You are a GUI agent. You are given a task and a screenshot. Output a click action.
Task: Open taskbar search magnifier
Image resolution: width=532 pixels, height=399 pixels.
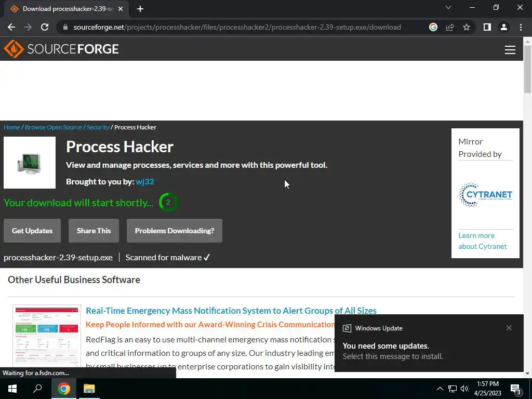[x=37, y=389]
